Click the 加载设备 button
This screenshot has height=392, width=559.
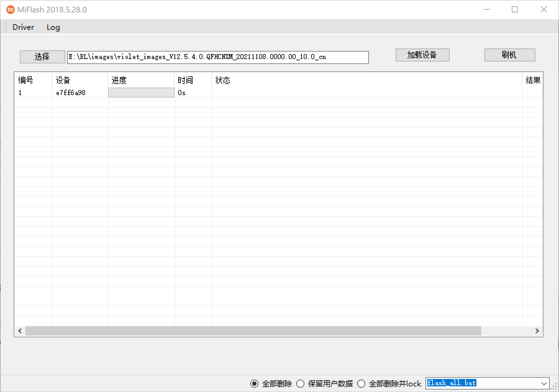click(x=422, y=55)
